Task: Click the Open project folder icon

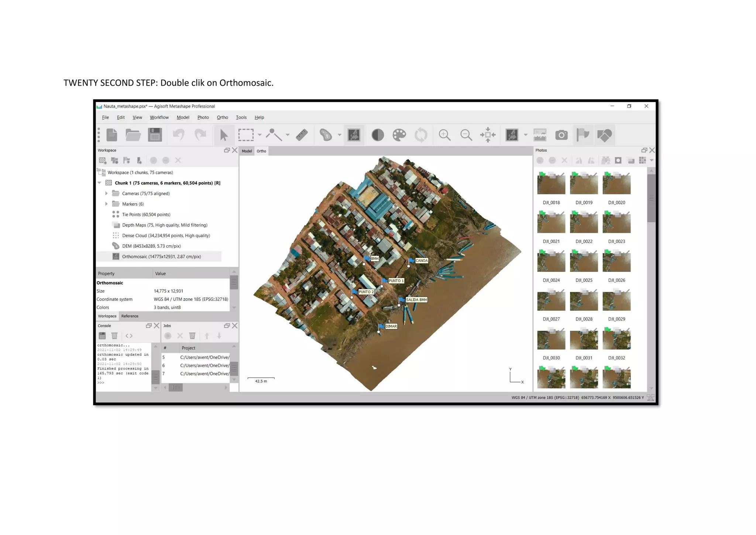Action: [133, 135]
